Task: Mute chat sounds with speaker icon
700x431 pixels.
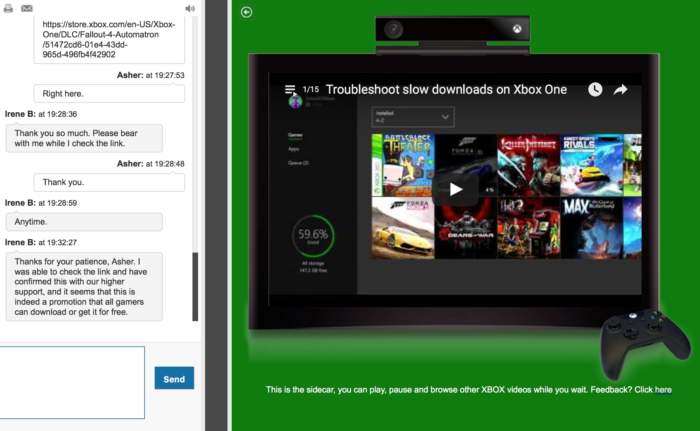Action: 190,8
